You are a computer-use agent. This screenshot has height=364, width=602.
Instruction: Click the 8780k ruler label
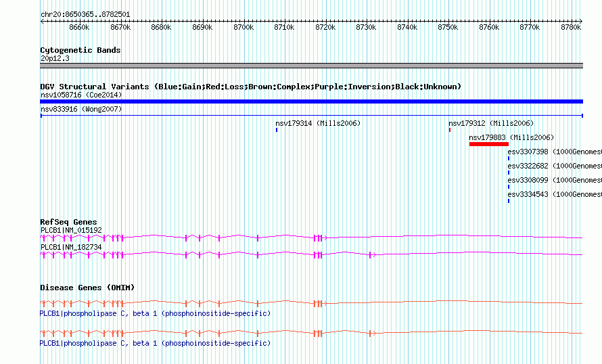571,27
